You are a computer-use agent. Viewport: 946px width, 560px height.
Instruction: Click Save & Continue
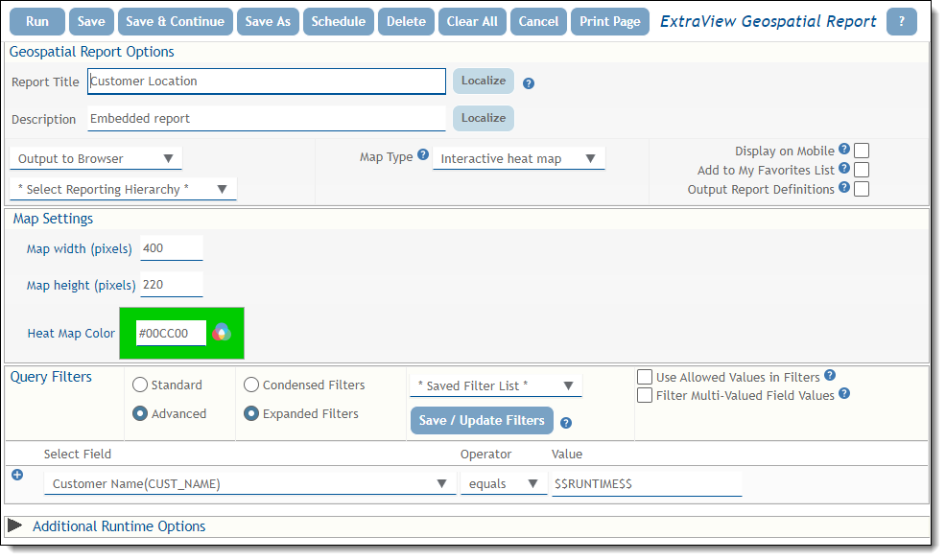(x=175, y=22)
